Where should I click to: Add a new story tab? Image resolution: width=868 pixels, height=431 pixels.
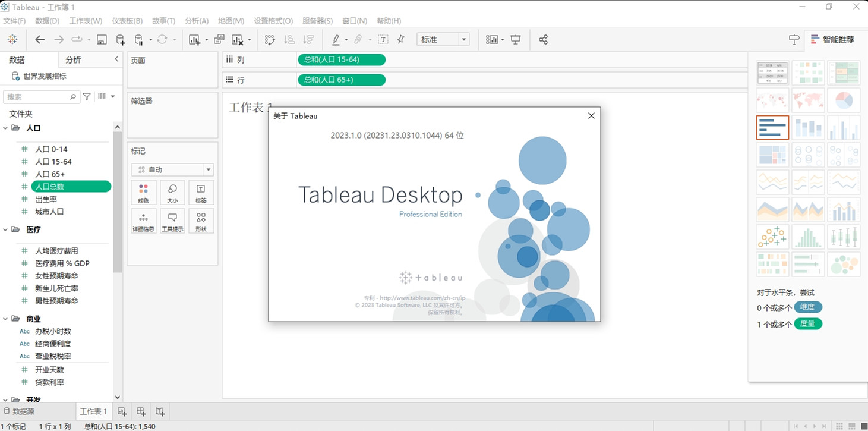coord(160,411)
